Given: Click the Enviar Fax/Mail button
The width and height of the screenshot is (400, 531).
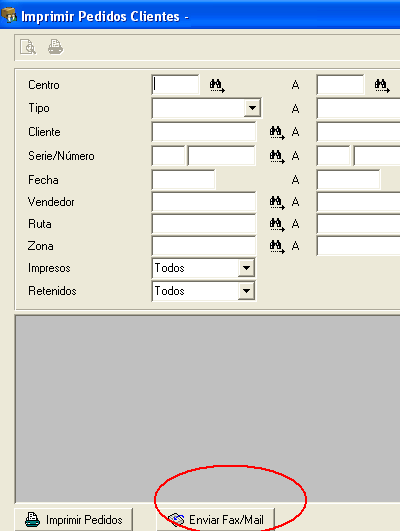Looking at the screenshot, I should [215, 519].
